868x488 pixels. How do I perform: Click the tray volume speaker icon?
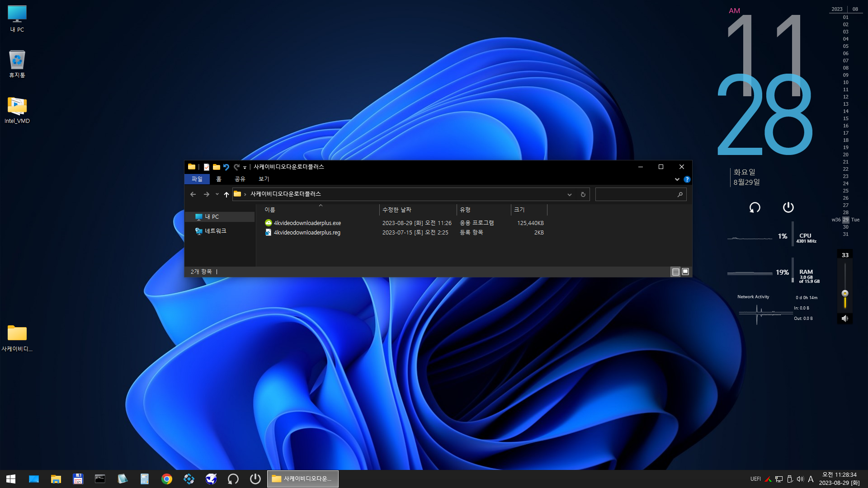800,479
